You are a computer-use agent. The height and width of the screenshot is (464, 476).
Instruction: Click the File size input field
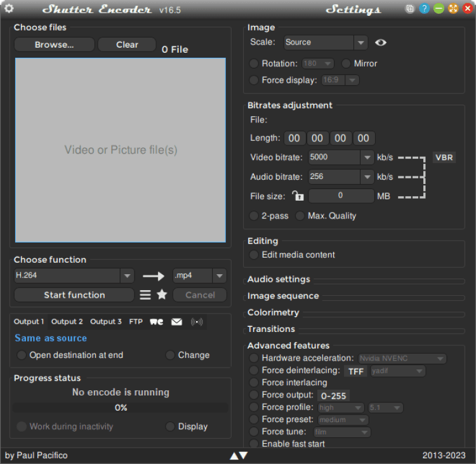pyautogui.click(x=341, y=196)
